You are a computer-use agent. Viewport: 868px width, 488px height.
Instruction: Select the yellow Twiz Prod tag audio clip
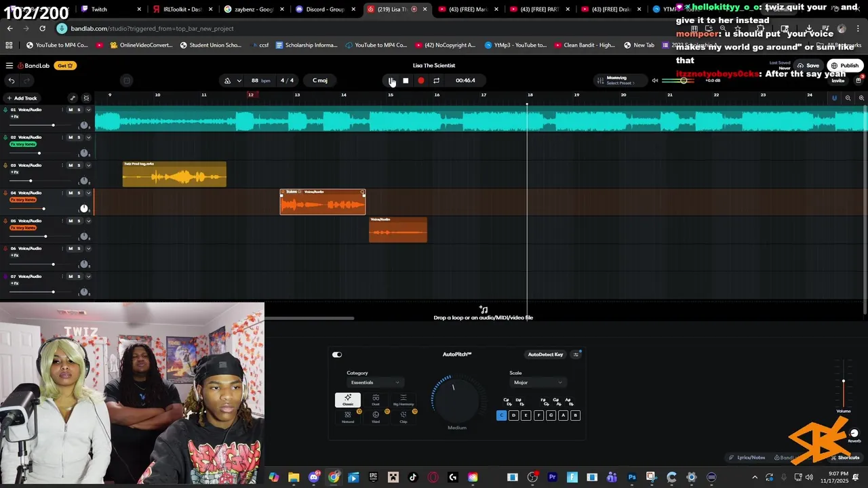click(174, 174)
